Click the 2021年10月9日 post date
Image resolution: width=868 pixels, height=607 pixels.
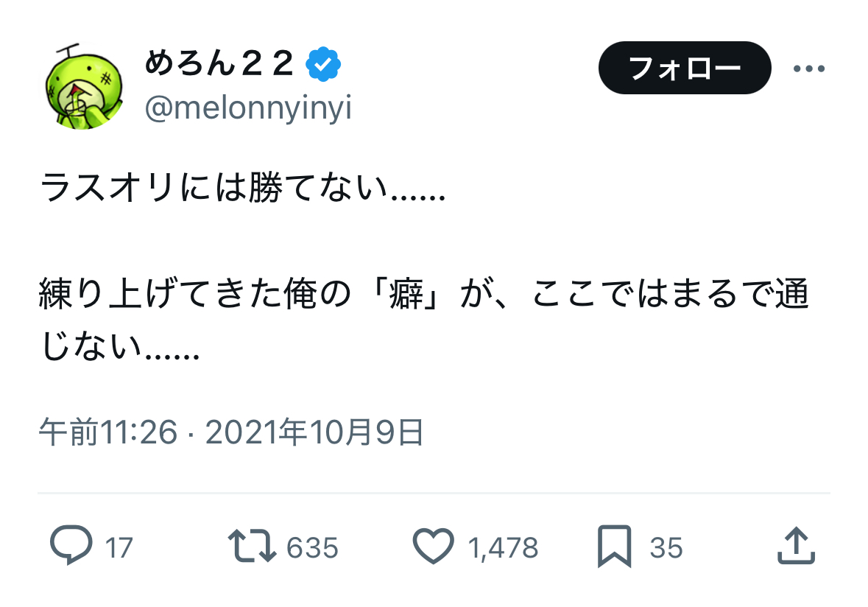point(314,433)
